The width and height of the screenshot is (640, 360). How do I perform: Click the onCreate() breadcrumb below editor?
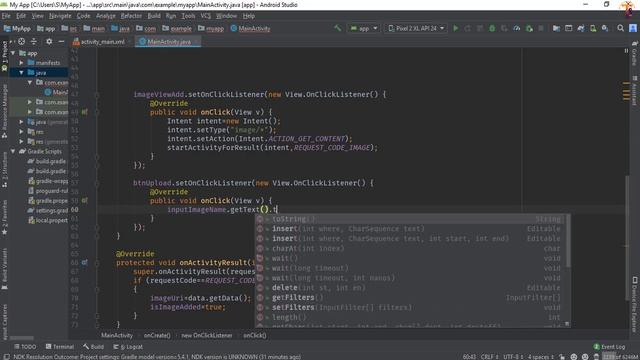157,336
